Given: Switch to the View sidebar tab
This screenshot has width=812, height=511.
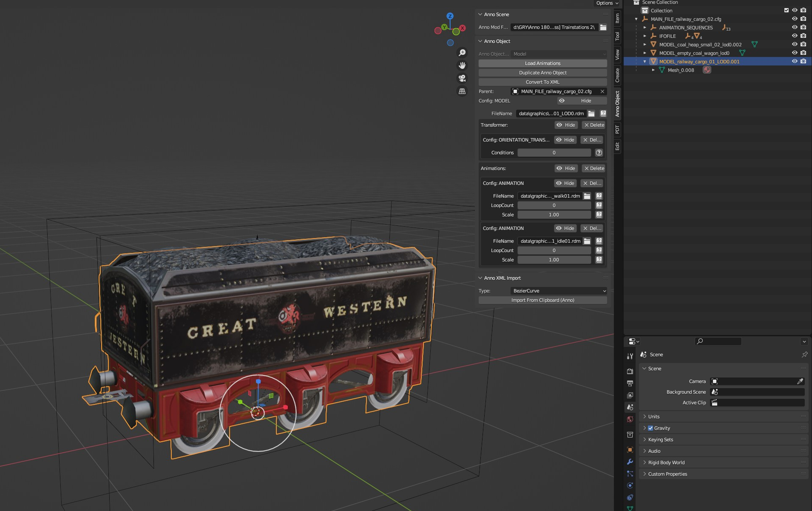Looking at the screenshot, I should (x=617, y=54).
